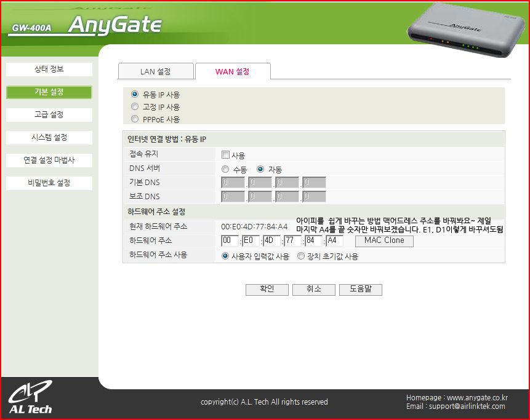Image resolution: width=530 pixels, height=420 pixels.
Task: Click the router device image
Action: click(465, 30)
